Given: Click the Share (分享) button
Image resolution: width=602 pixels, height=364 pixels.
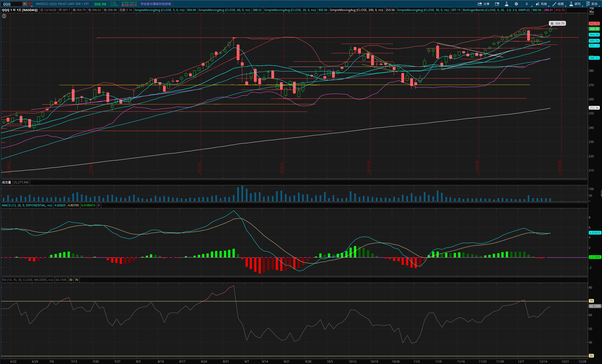Looking at the screenshot, I should (x=483, y=4).
